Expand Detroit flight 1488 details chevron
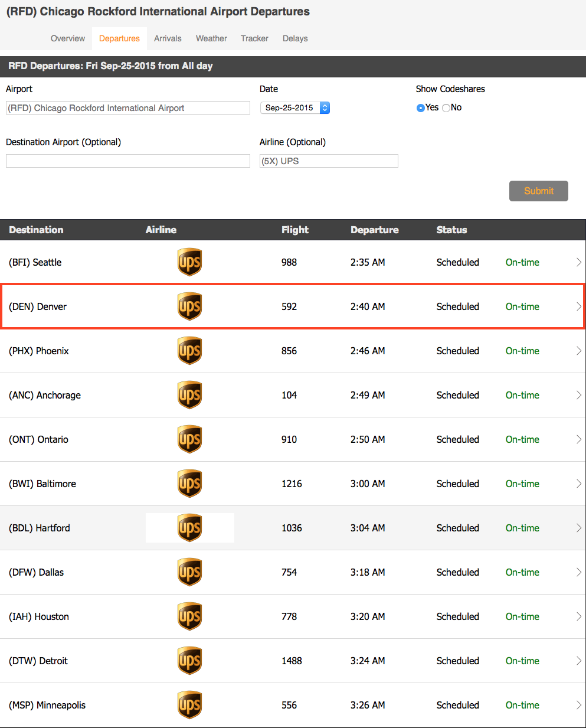The image size is (586, 728). tap(578, 661)
